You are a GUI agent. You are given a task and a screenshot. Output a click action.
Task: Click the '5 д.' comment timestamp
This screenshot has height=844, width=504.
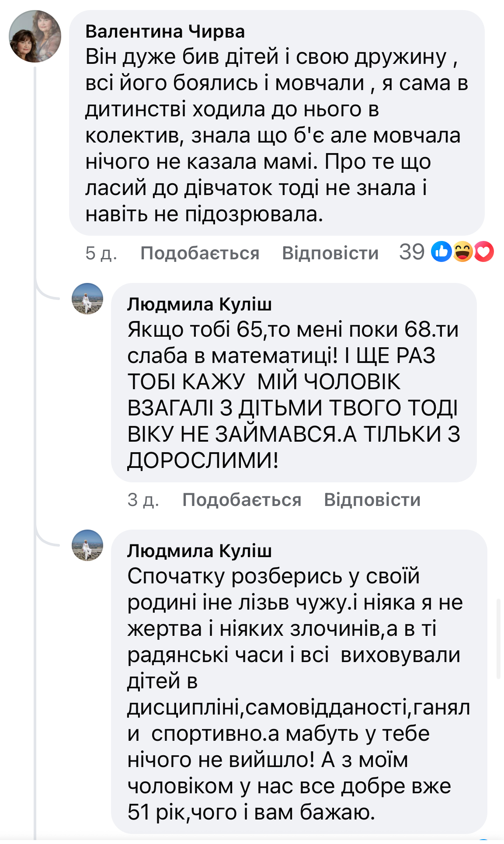(101, 253)
